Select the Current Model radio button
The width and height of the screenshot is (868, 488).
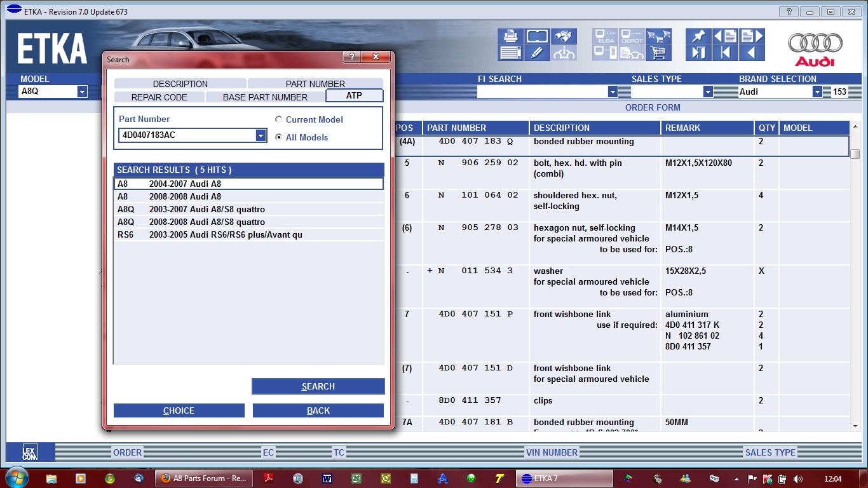coord(278,119)
